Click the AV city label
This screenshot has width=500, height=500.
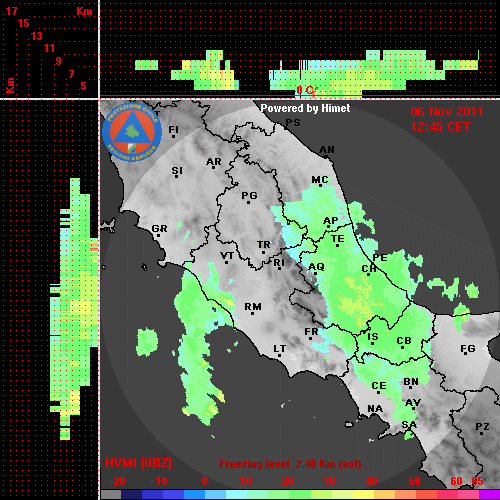(413, 404)
